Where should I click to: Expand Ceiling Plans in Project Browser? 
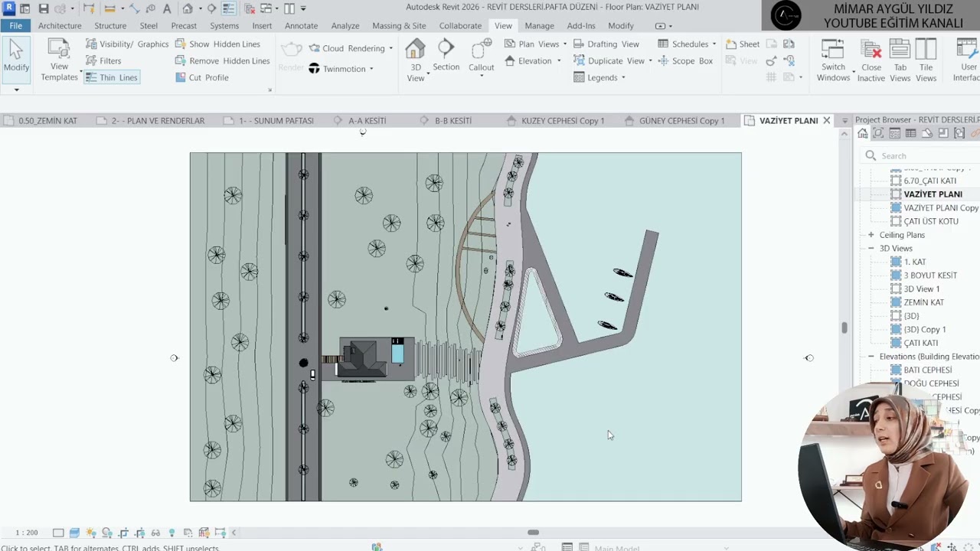(871, 235)
